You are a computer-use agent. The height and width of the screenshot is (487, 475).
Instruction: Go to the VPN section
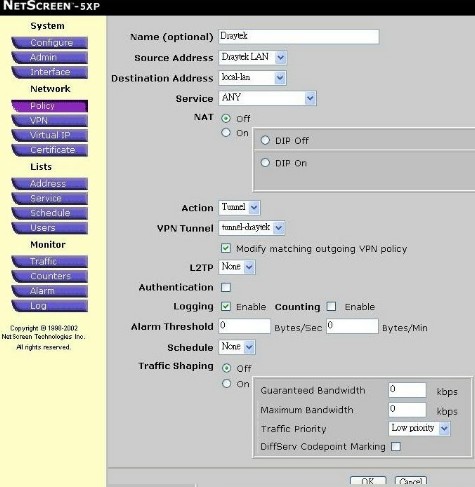pos(50,120)
